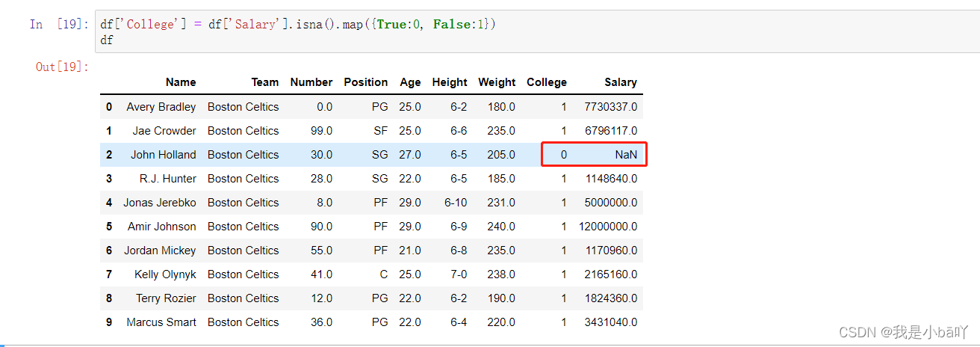The width and height of the screenshot is (980, 347).
Task: Click the Position column header
Action: [x=365, y=82]
